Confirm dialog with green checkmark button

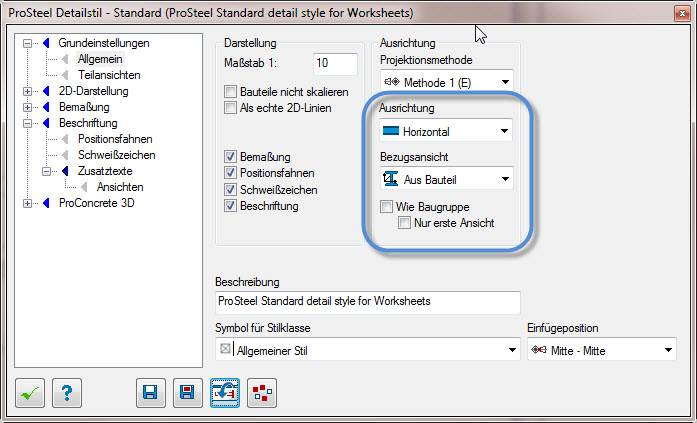coord(30,393)
